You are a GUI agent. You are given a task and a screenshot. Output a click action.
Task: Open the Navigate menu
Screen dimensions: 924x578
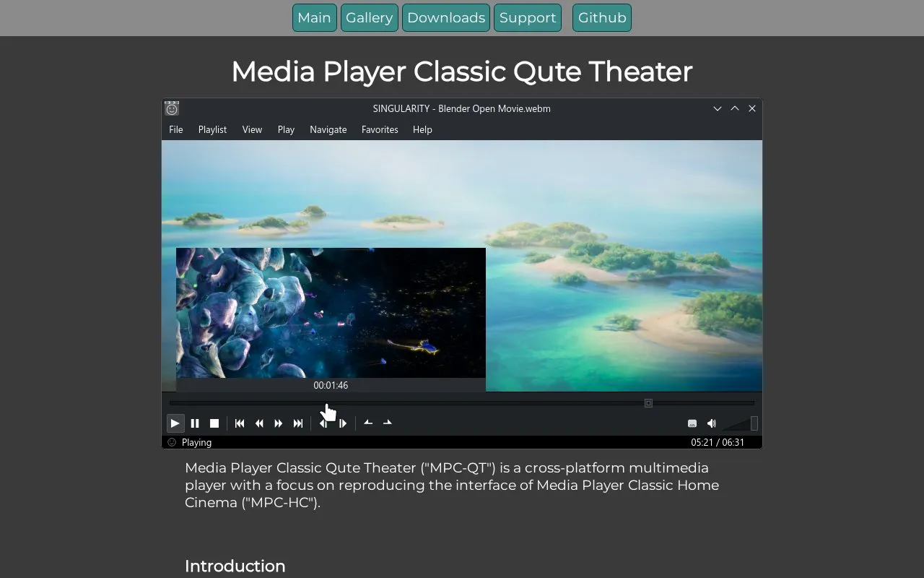(x=328, y=129)
